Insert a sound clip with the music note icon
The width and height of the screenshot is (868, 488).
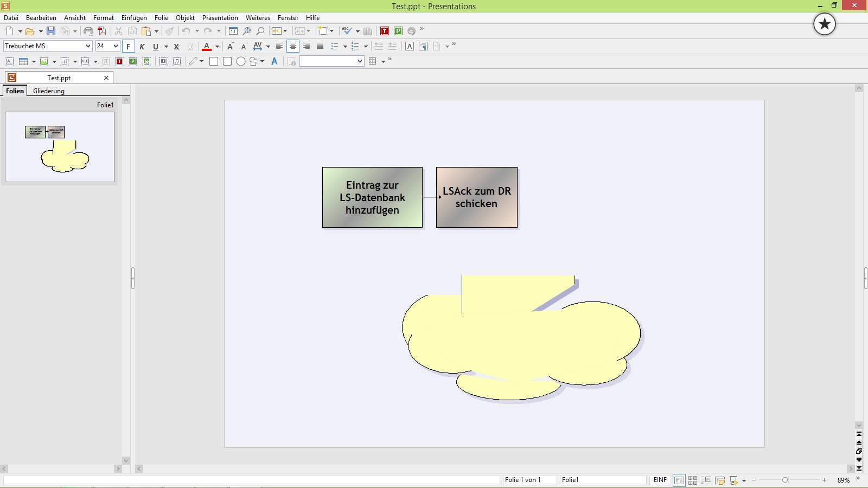click(x=177, y=61)
